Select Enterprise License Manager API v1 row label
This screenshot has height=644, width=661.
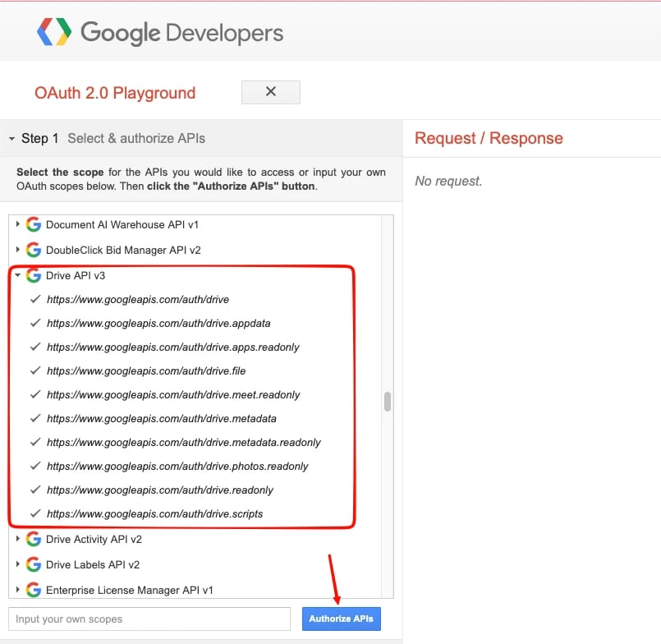tap(130, 590)
